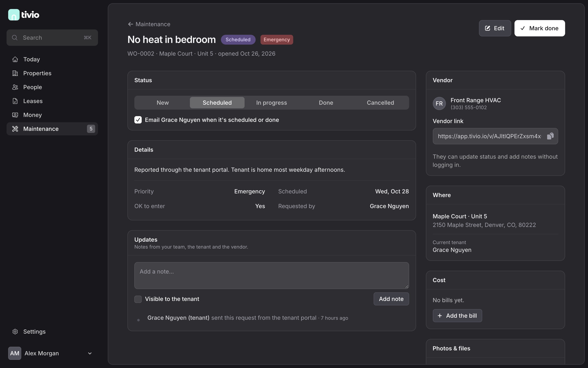Click Grace Nguyen under Current tenant

452,250
